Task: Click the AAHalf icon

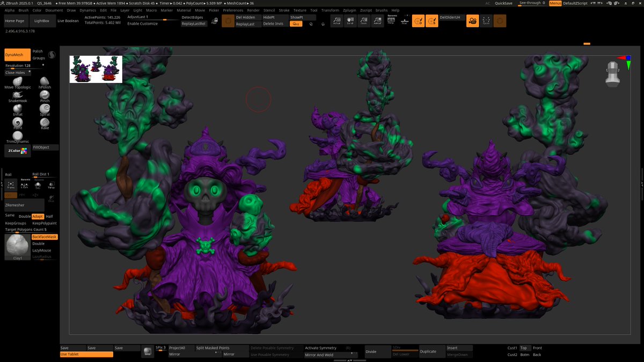Action: coord(377,21)
